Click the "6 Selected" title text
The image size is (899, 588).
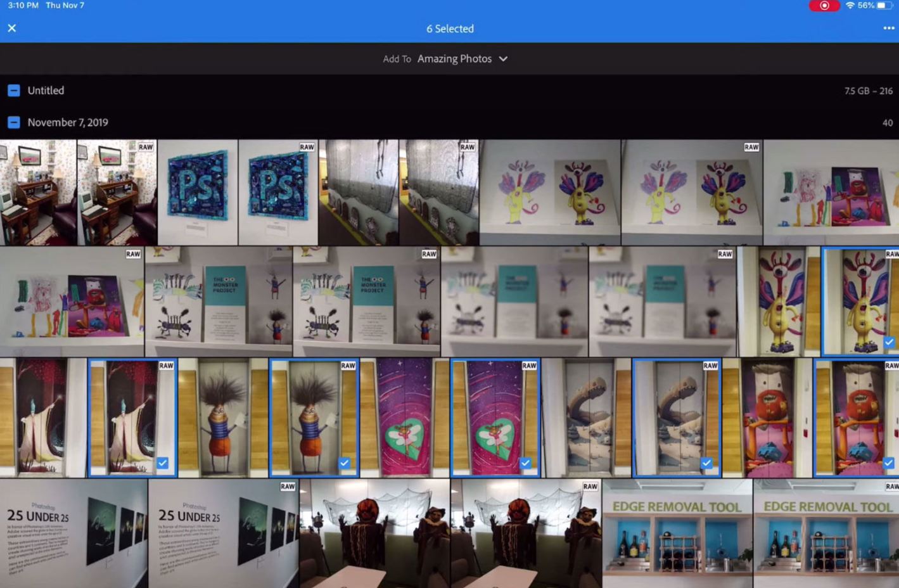(450, 29)
